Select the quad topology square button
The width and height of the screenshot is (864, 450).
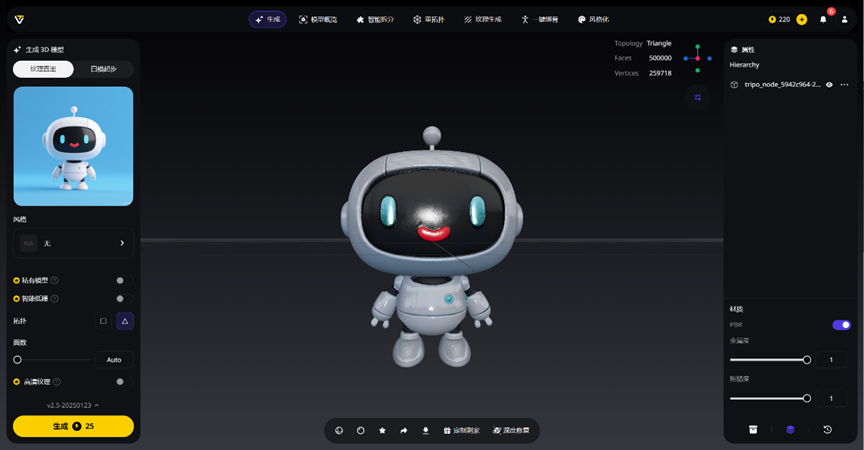pyautogui.click(x=103, y=321)
